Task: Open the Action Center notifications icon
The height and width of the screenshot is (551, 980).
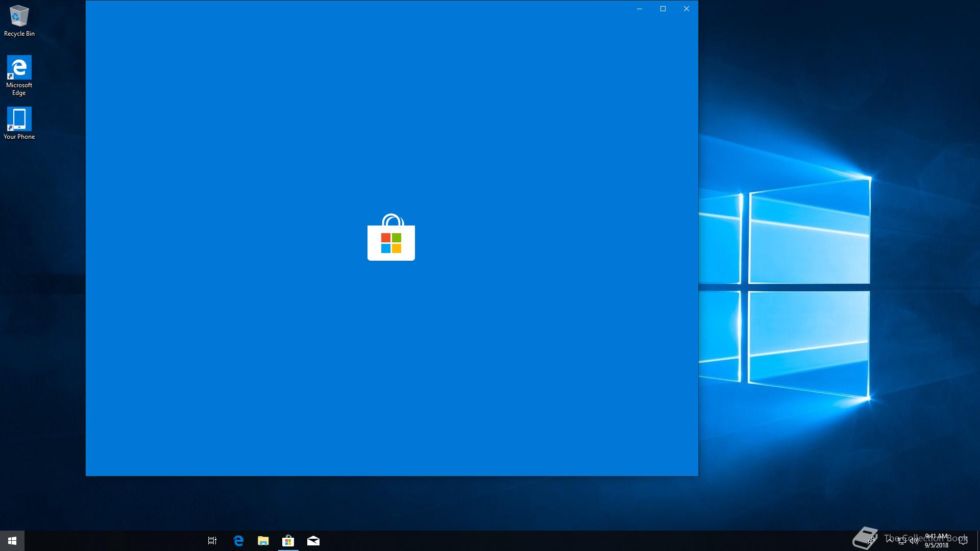Action: [x=963, y=541]
